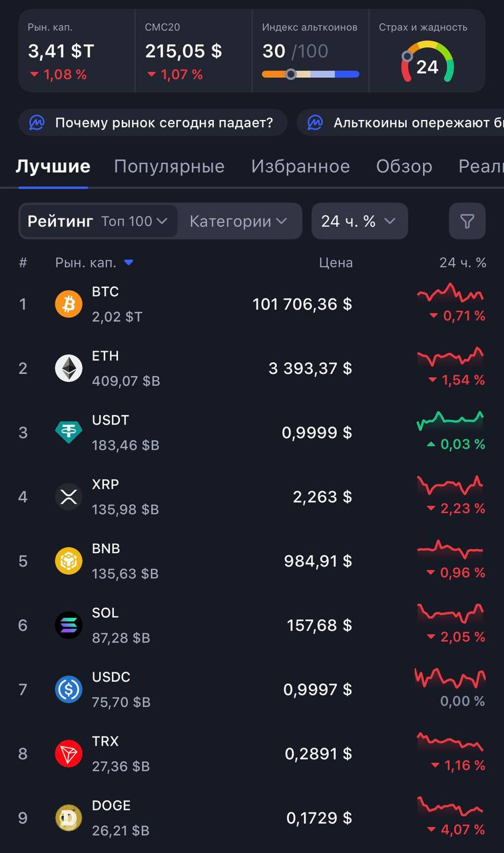Tap the TRON (TRX) coin icon
Screen dimensions: 504x853
point(69,754)
